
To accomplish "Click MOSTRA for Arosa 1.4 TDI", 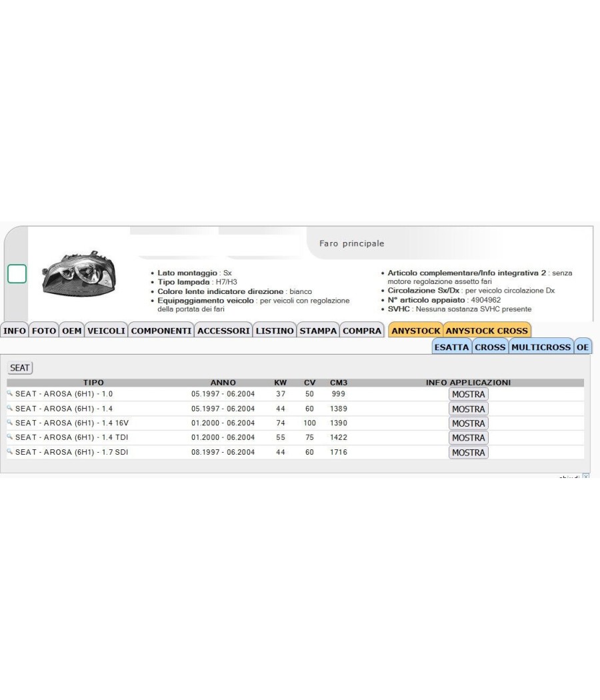I will [468, 437].
